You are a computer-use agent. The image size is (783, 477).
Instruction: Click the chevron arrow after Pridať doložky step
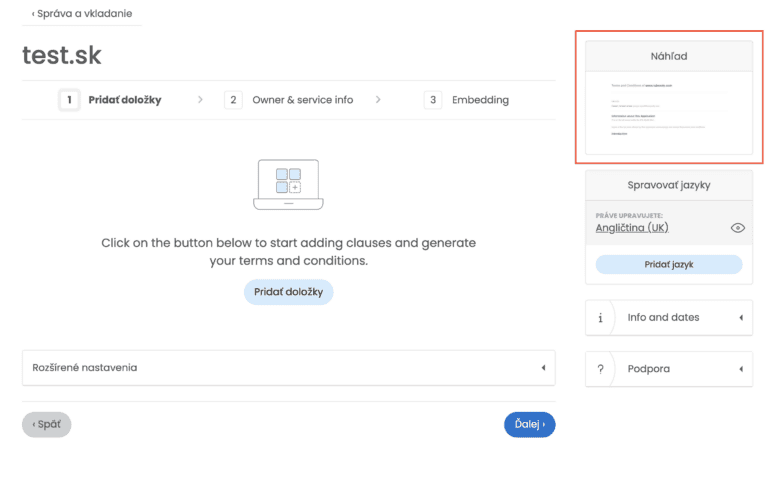tap(199, 100)
